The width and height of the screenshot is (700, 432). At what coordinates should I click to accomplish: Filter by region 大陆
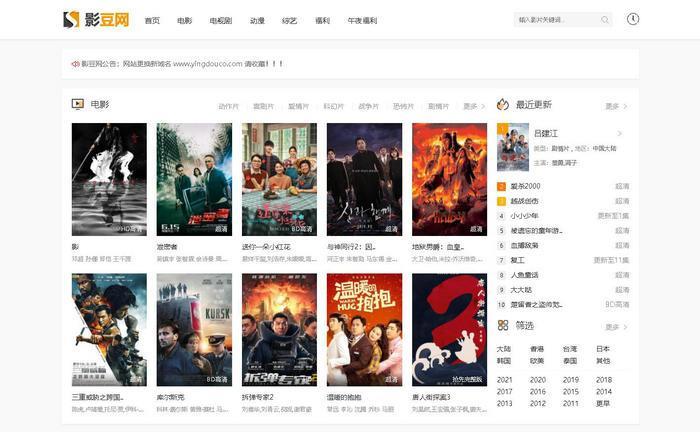tap(504, 349)
